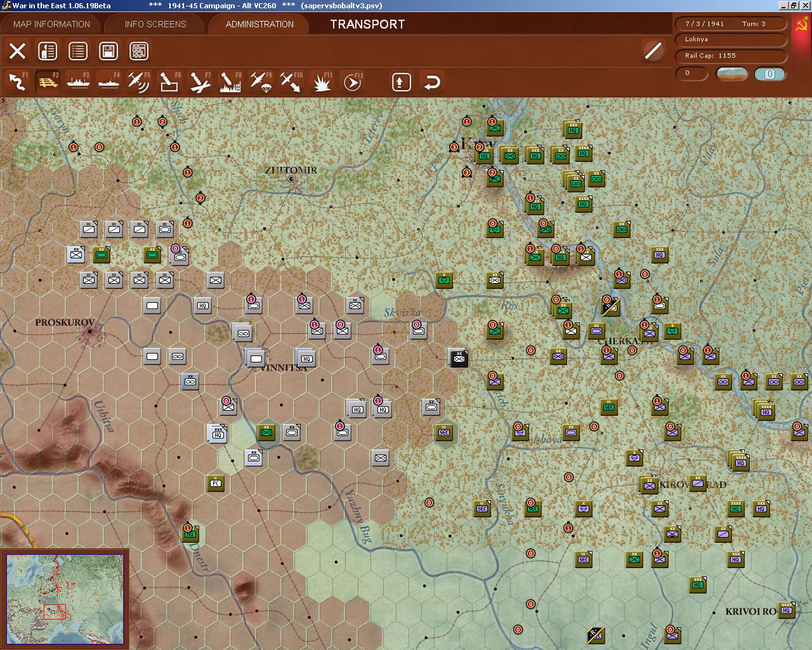This screenshot has width=812, height=650.
Task: Click the date and Turn: 3 field
Action: [731, 23]
